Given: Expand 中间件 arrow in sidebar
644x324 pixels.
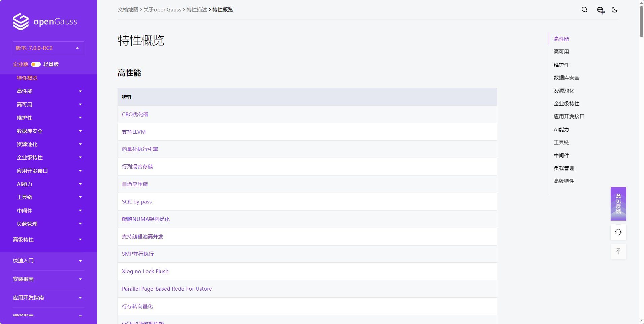Looking at the screenshot, I should [80, 210].
